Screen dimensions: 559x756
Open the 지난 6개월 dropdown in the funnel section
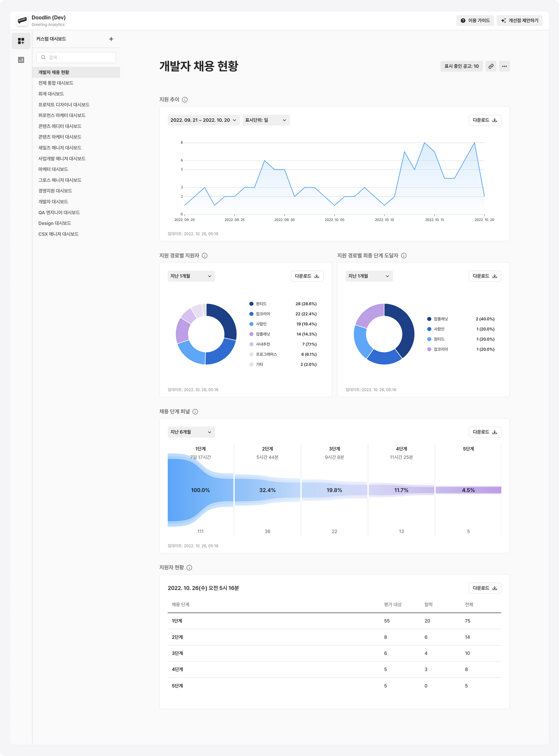(x=191, y=432)
